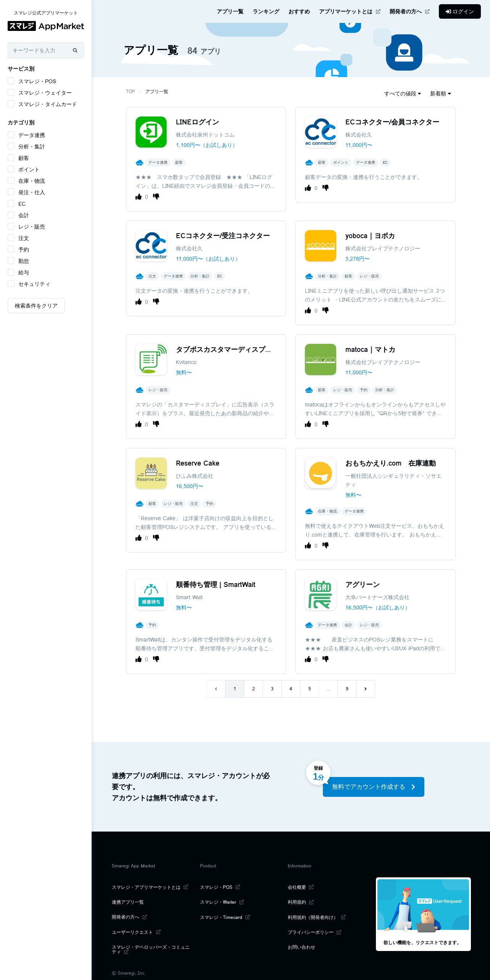Open the スマレジ・Waiter footer link
The image size is (490, 980).
tap(222, 902)
